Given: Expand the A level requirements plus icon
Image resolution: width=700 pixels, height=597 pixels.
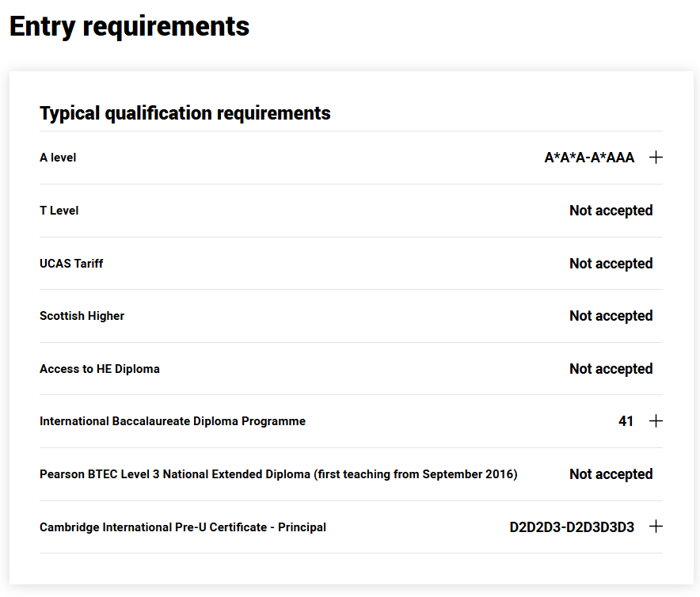Looking at the screenshot, I should [656, 158].
